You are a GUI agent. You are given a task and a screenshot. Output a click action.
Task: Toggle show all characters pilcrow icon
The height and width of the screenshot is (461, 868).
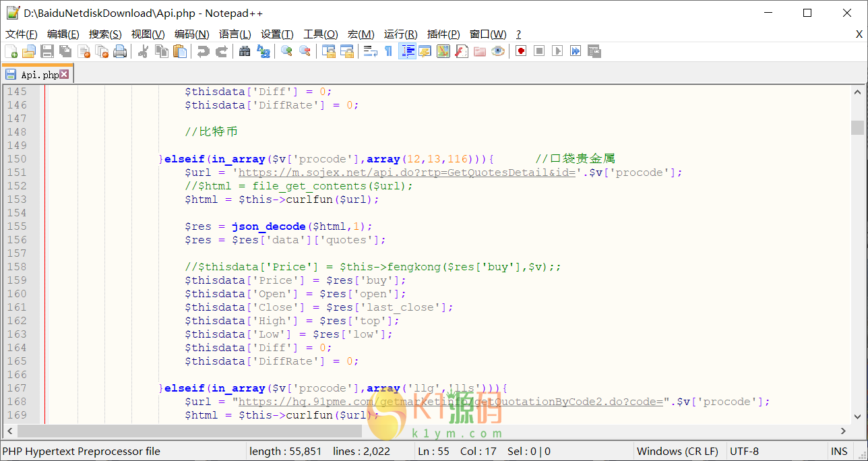pos(388,51)
